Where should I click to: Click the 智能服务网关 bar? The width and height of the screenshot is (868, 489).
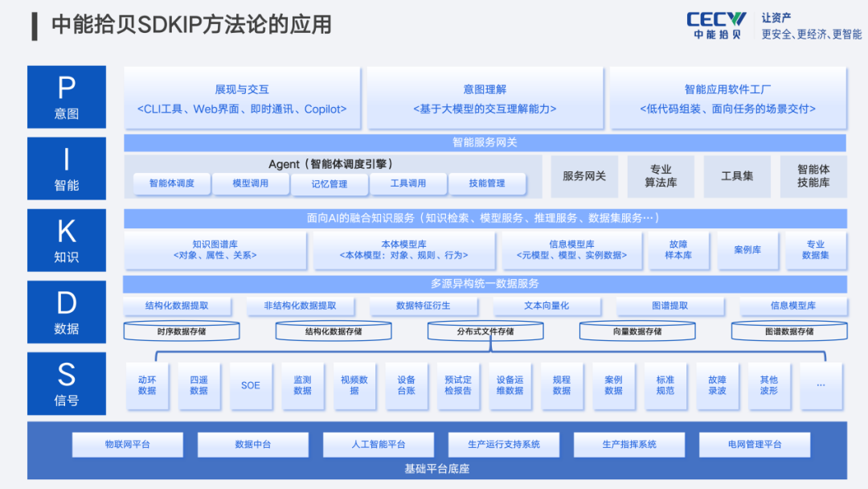485,142
